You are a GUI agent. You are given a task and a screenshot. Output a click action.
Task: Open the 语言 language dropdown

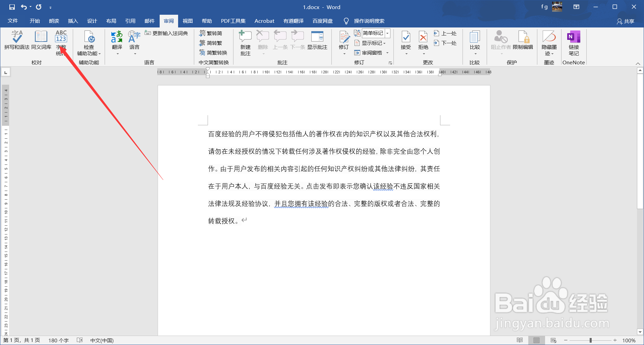134,43
